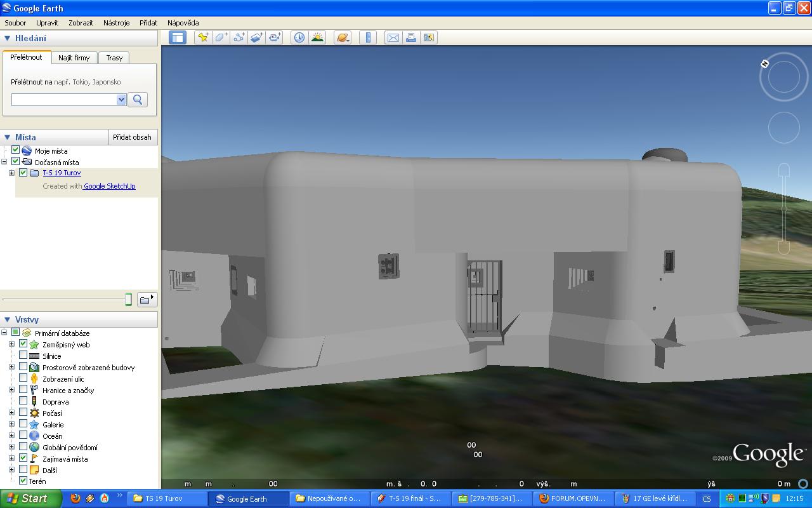Image resolution: width=812 pixels, height=508 pixels.
Task: Open the search history dropdown arrow
Action: [121, 100]
